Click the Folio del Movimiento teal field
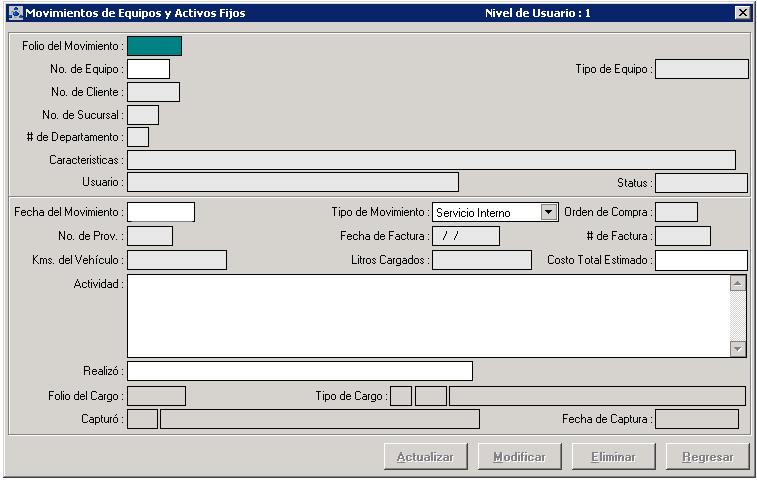The width and height of the screenshot is (757, 480). tap(154, 45)
